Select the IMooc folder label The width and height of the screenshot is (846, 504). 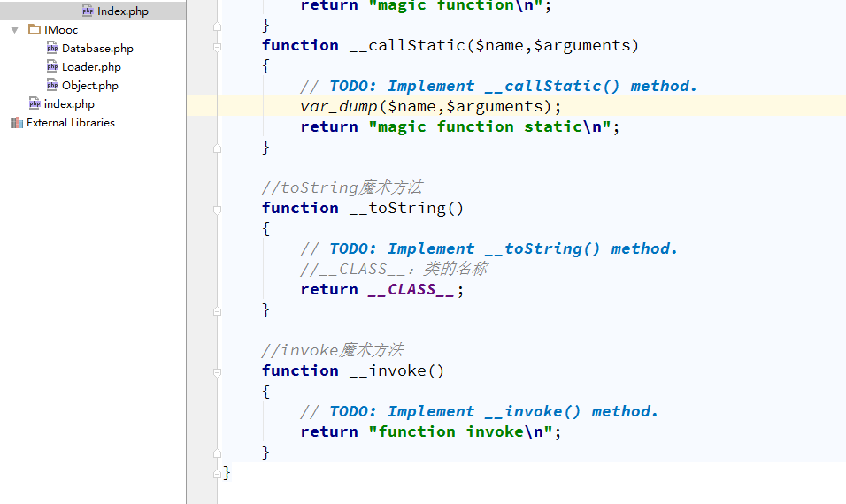(x=61, y=30)
